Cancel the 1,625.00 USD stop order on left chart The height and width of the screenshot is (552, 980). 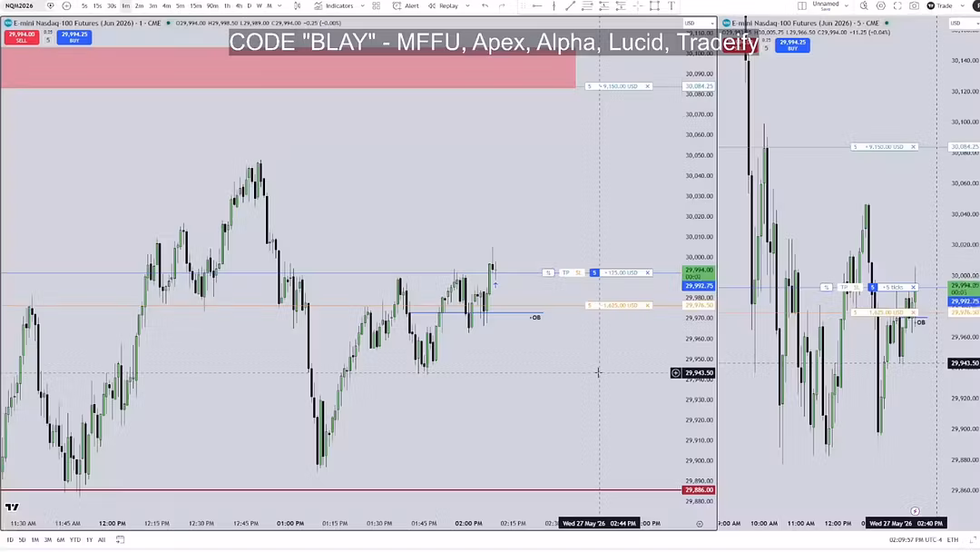coord(648,306)
